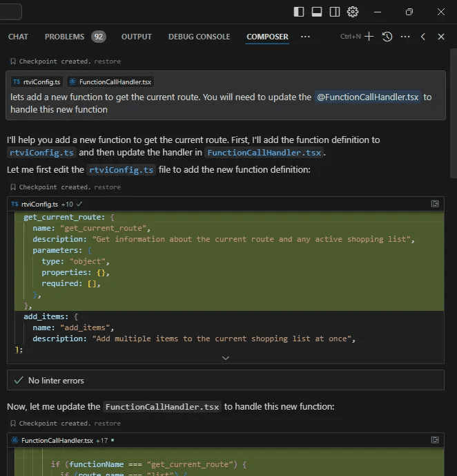Click restore on the first checkpoint
Image resolution: width=457 pixels, height=476 pixels.
pyautogui.click(x=107, y=61)
